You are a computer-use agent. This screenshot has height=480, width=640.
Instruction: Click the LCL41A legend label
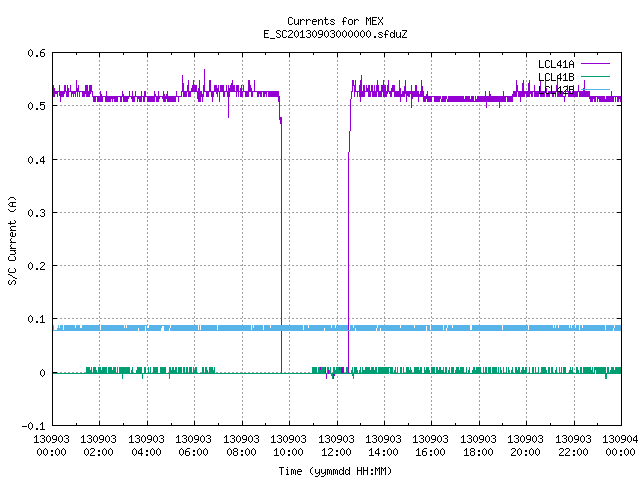(x=556, y=64)
